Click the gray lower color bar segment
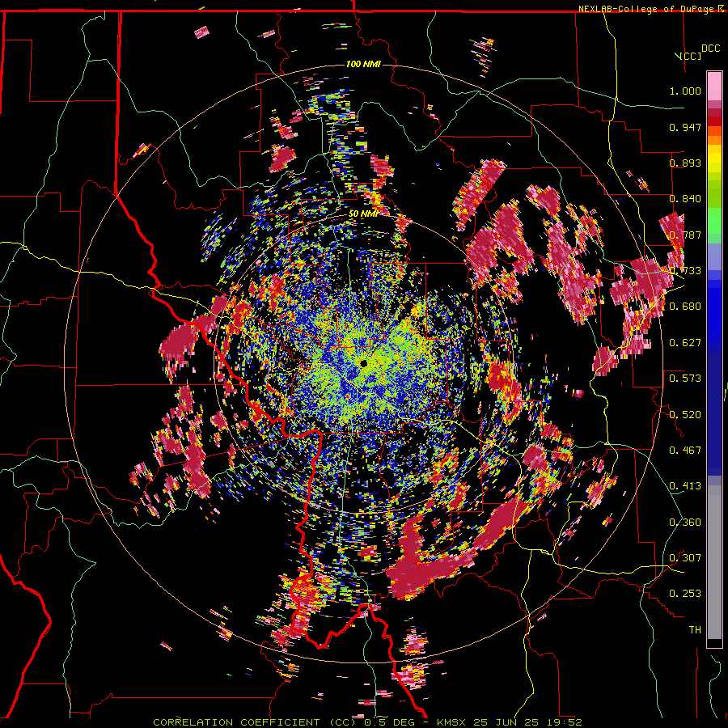Screen dimensions: 728x728 tap(714, 562)
